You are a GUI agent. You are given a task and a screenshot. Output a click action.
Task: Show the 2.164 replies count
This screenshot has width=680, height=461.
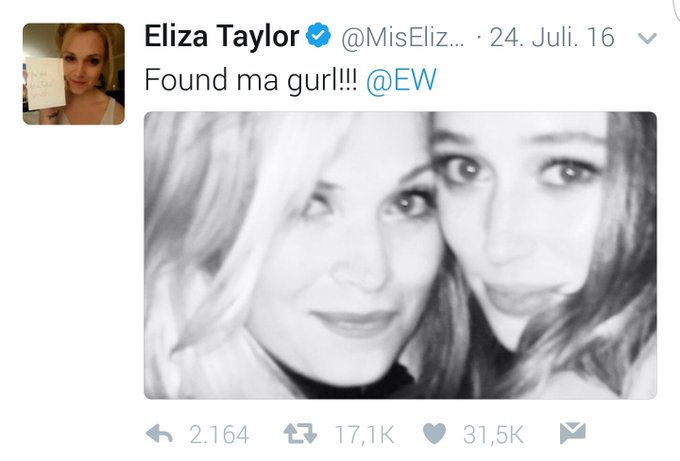(x=219, y=435)
